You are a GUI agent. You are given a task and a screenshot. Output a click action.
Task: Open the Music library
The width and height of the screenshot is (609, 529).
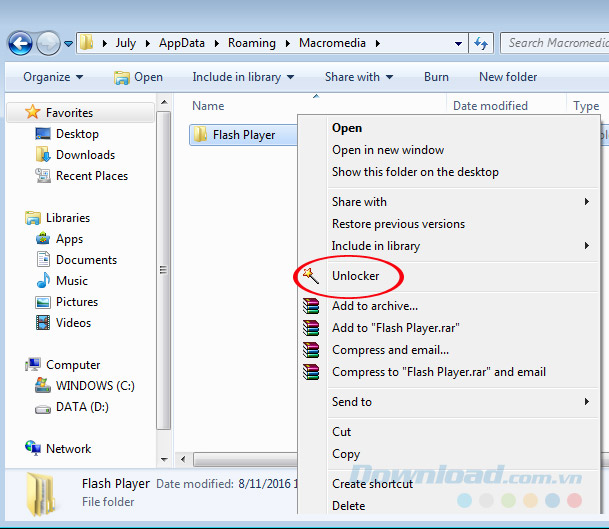tap(72, 280)
